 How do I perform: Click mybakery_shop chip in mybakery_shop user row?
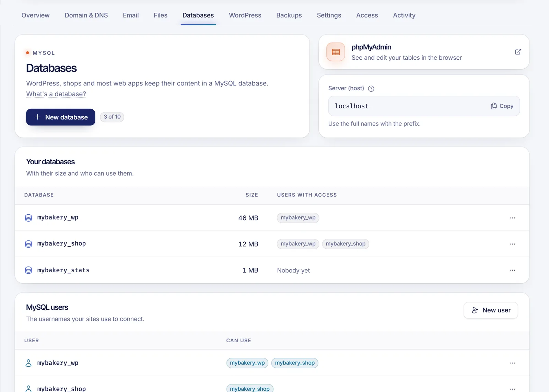click(250, 389)
